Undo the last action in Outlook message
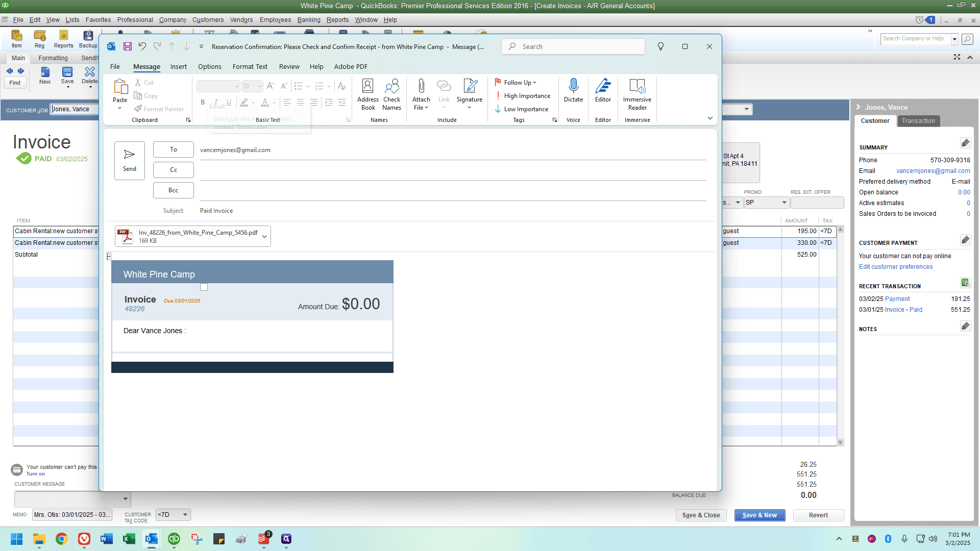The width and height of the screenshot is (980, 551). [142, 46]
